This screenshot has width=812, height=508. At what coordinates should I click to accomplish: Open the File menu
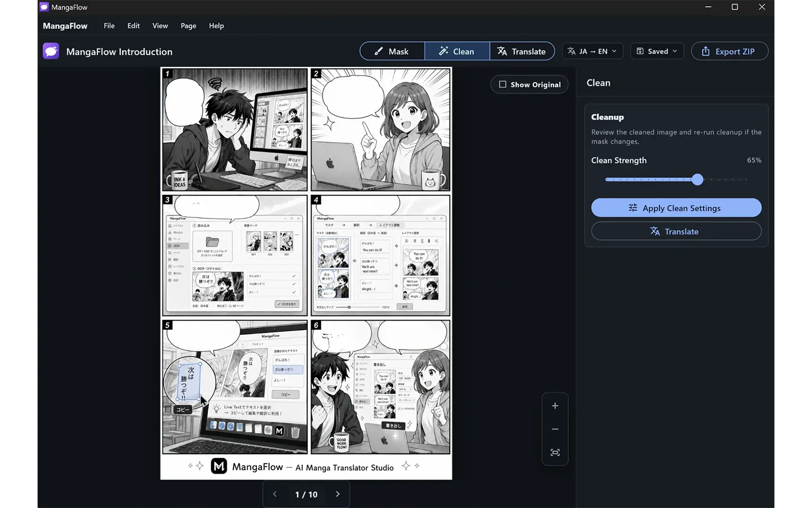click(x=109, y=26)
